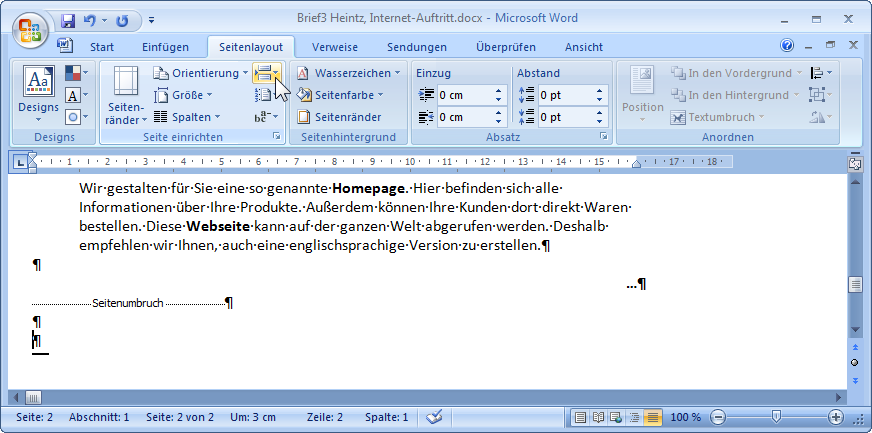Click the right indent input field
872x433 pixels.
(465, 117)
